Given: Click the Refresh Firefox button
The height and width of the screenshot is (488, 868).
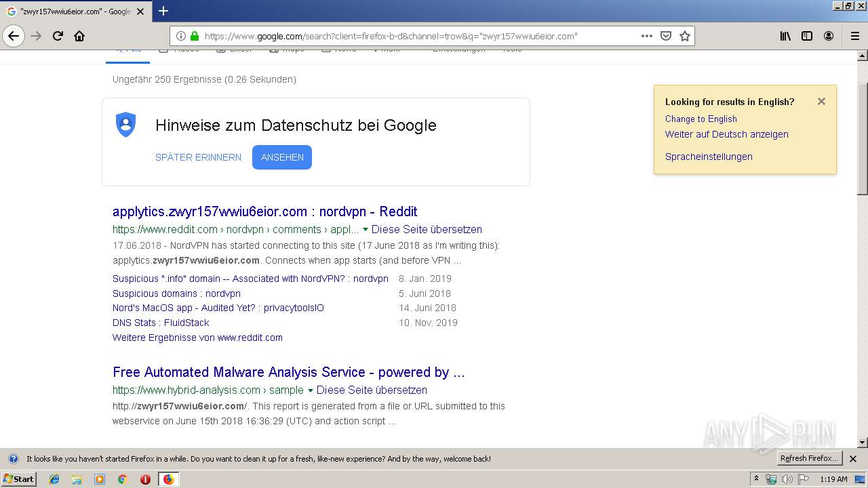Looking at the screenshot, I should [x=809, y=459].
